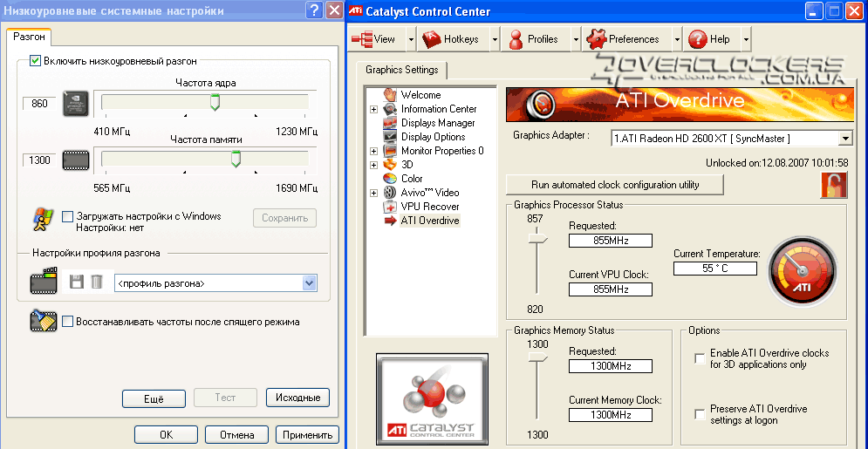Click the core frequency 860 input field

coord(39,104)
